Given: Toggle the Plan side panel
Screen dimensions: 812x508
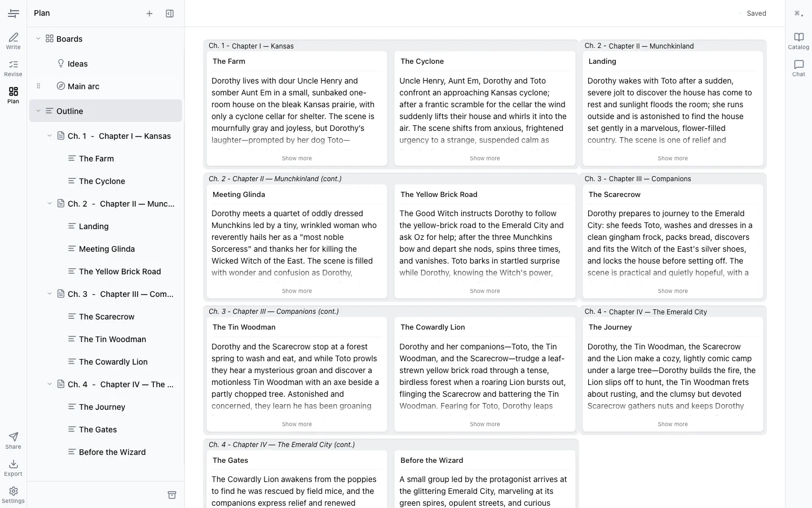Looking at the screenshot, I should (170, 14).
